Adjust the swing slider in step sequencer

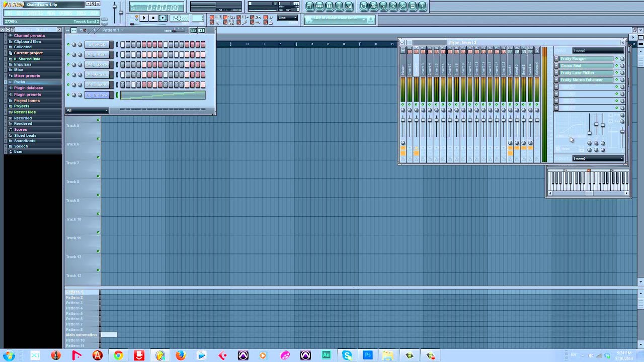pos(179,30)
